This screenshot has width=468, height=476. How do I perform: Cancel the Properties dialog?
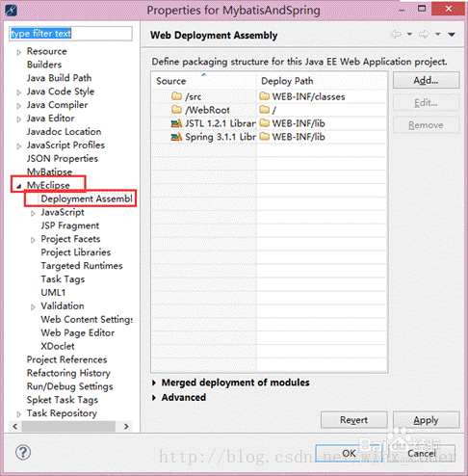pyautogui.click(x=422, y=453)
